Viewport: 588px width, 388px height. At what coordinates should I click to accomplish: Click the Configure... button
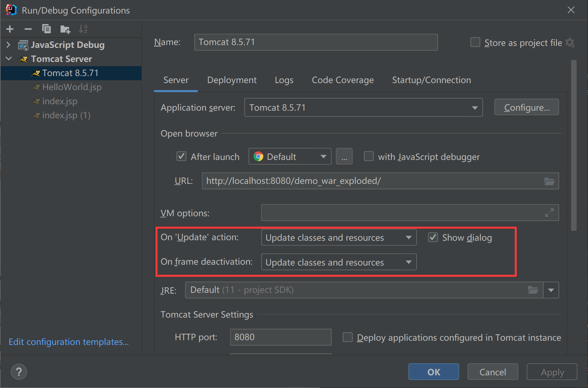point(526,108)
